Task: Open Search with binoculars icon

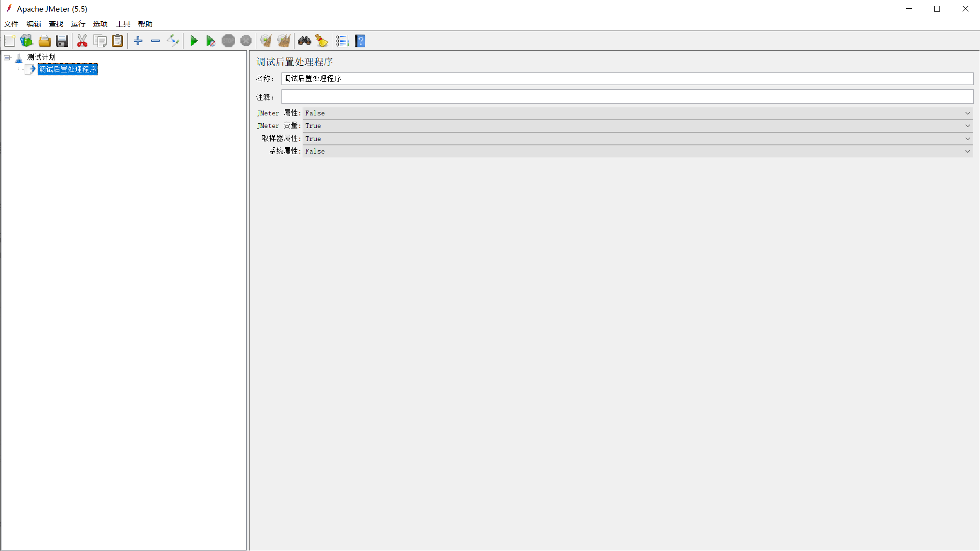Action: 305,41
